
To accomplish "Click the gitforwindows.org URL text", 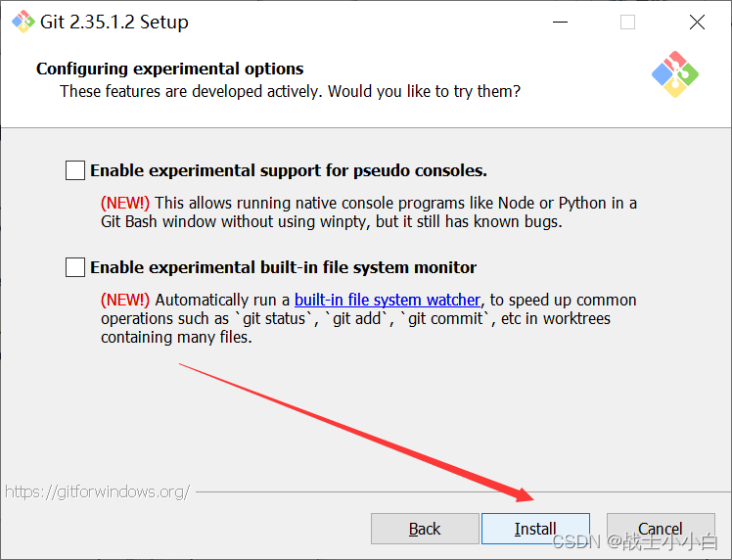I will coord(98,491).
